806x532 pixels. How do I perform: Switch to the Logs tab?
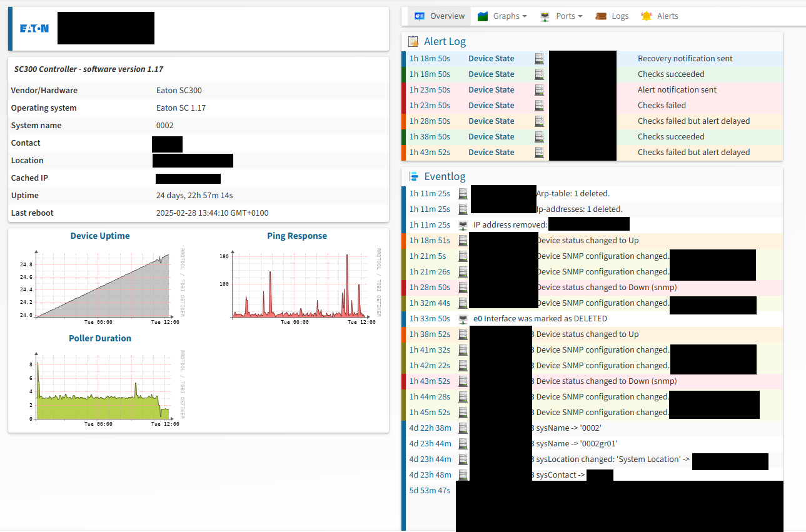(x=612, y=16)
